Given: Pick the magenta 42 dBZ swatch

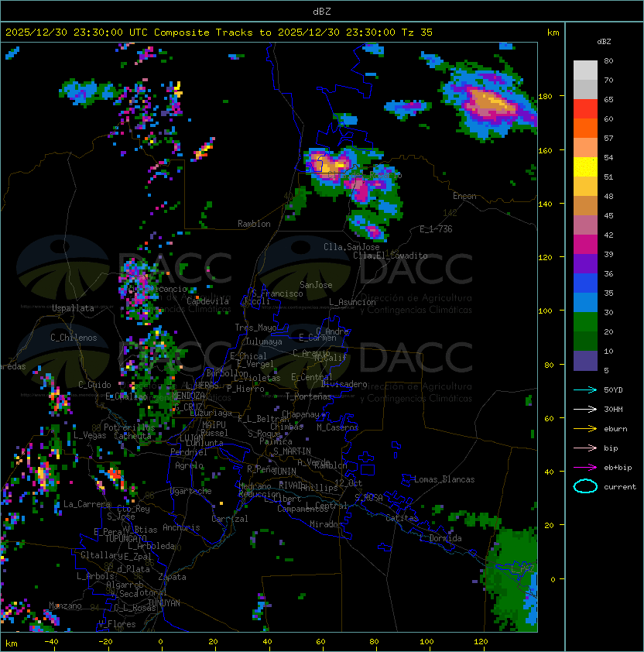Looking at the screenshot, I should (585, 245).
